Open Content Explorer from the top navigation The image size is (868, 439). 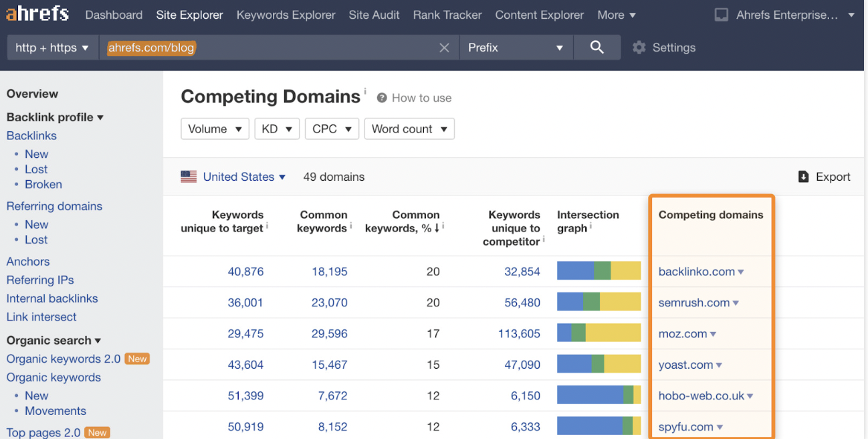click(x=539, y=15)
